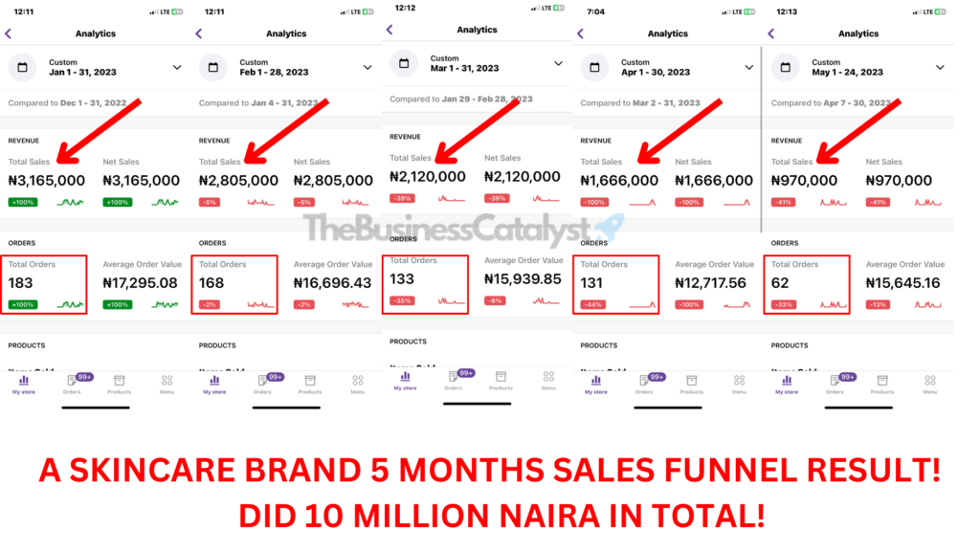Tap back arrow in April analytics screen
980x551 pixels.
(581, 33)
